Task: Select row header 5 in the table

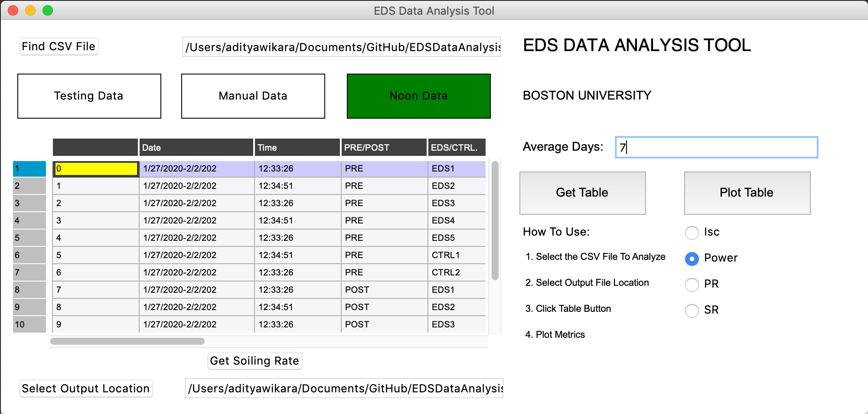Action: pyautogui.click(x=29, y=238)
